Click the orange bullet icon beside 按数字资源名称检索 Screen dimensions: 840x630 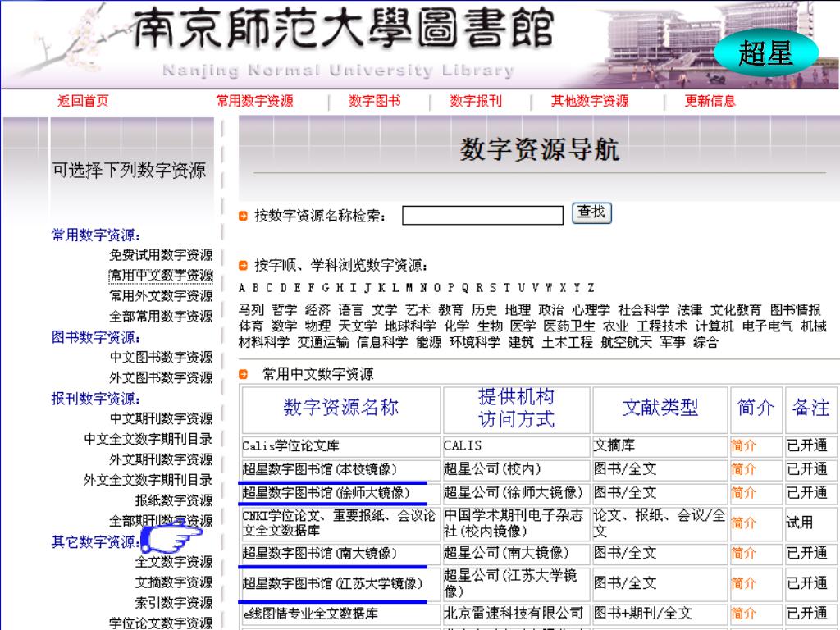point(243,216)
